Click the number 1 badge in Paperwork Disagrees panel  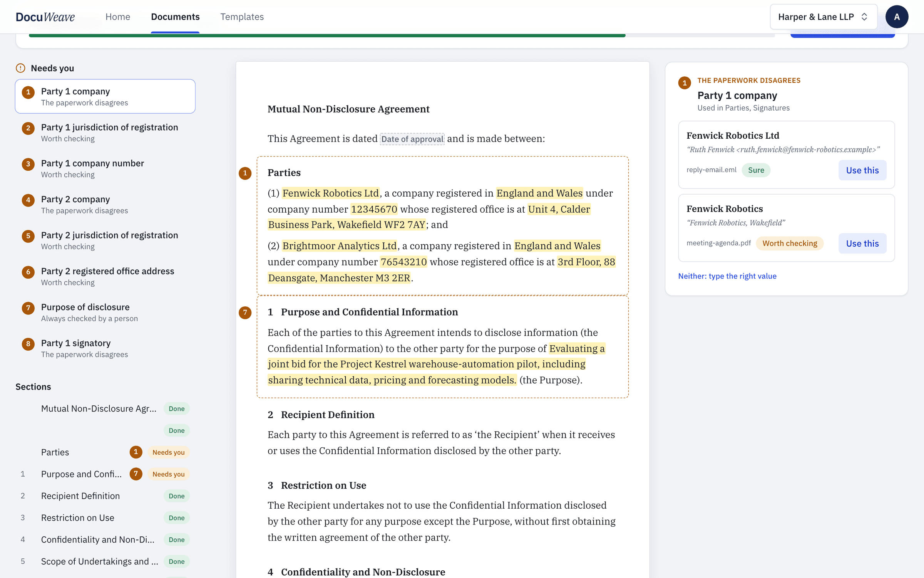point(685,83)
